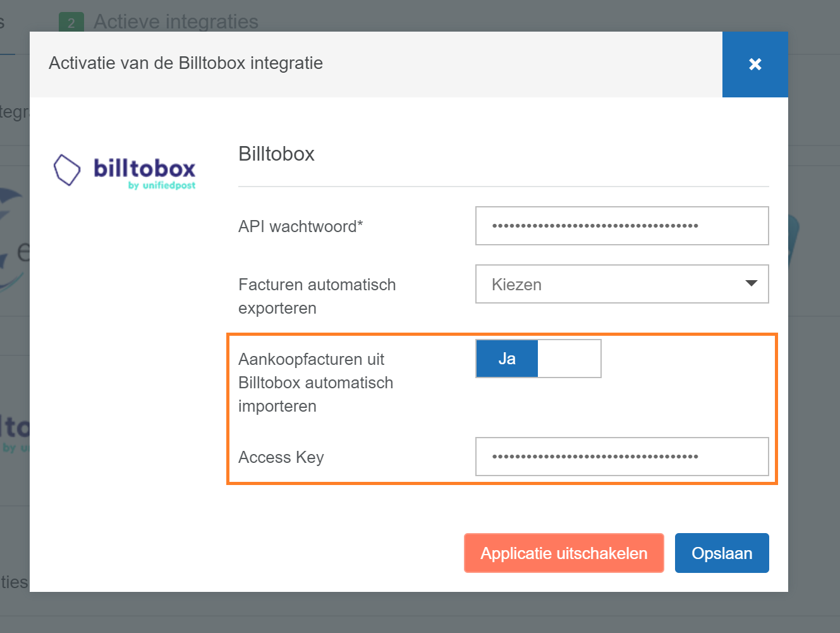The width and height of the screenshot is (840, 633).
Task: Click the Access Key input field
Action: pos(622,457)
